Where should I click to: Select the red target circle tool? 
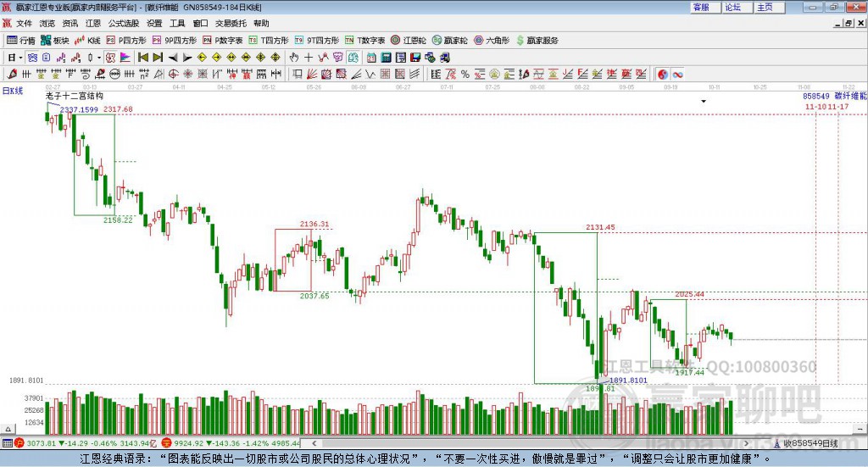coord(173,74)
